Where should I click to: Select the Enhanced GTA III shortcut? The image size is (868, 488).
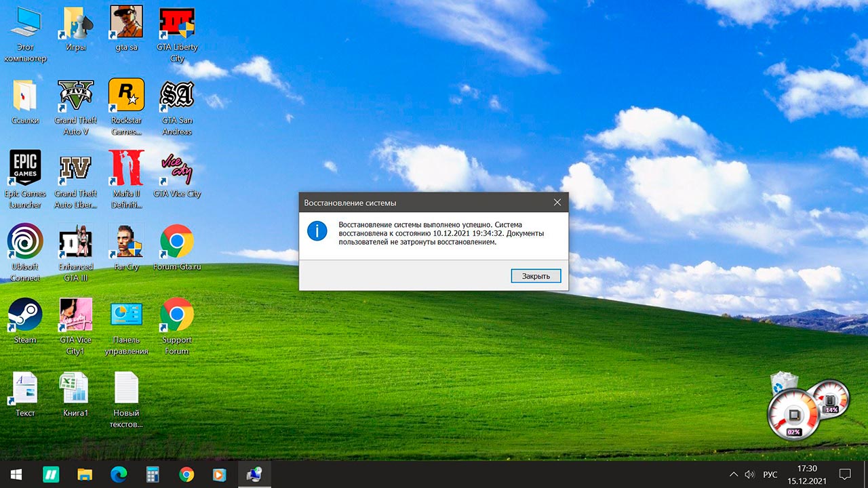pos(76,254)
